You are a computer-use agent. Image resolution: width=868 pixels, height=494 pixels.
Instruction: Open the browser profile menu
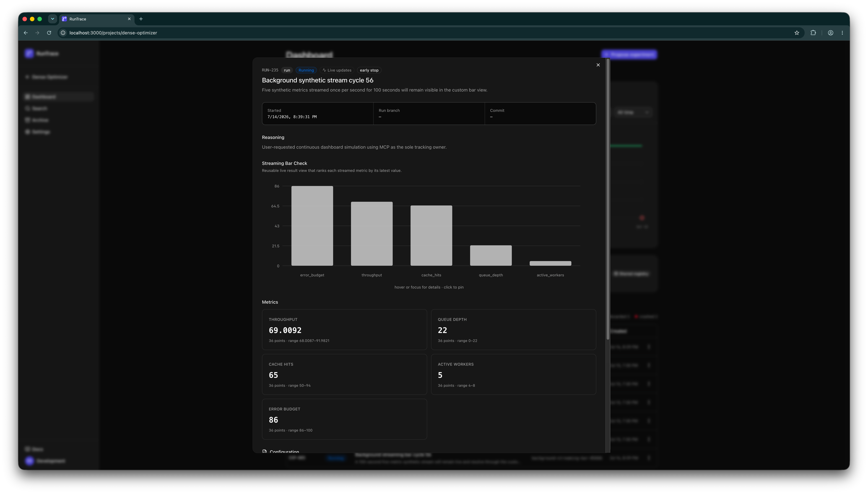click(x=830, y=33)
